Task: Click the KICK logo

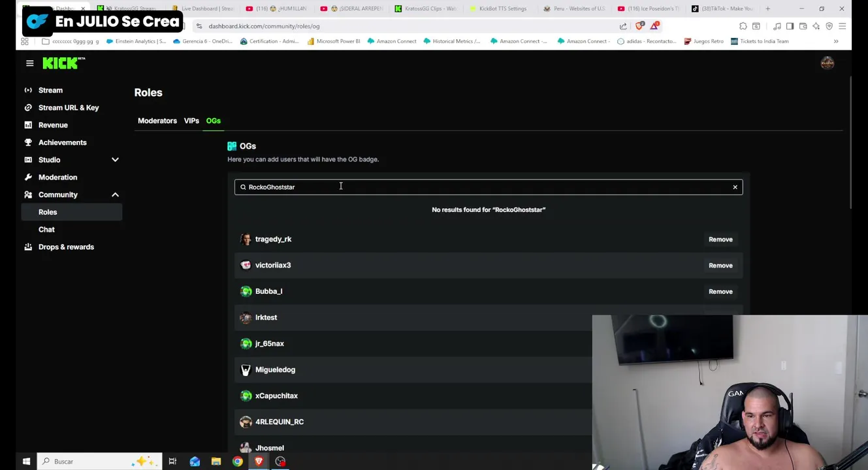Action: click(64, 63)
